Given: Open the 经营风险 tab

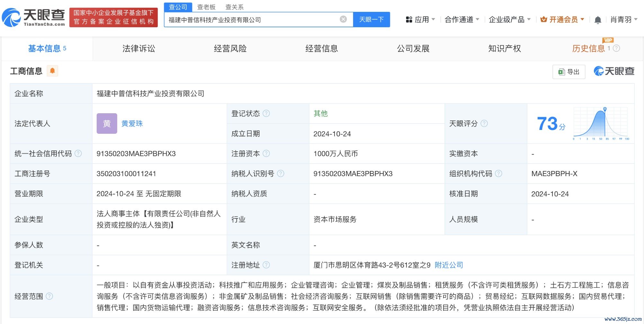Looking at the screenshot, I should pos(230,48).
